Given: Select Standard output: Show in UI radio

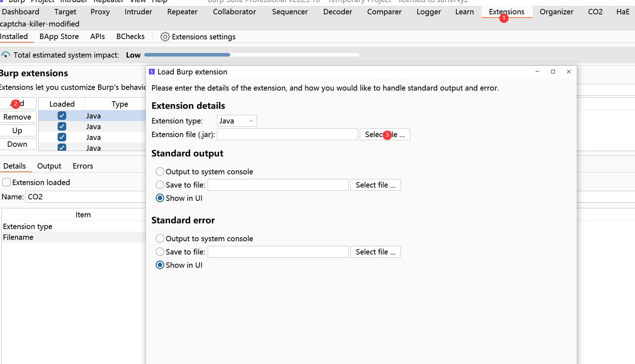Looking at the screenshot, I should point(160,198).
